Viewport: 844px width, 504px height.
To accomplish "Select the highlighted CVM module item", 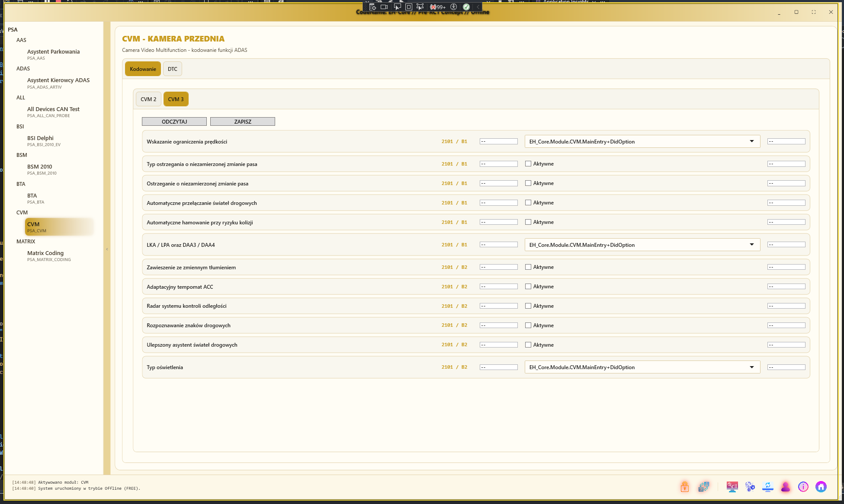I will [x=59, y=227].
